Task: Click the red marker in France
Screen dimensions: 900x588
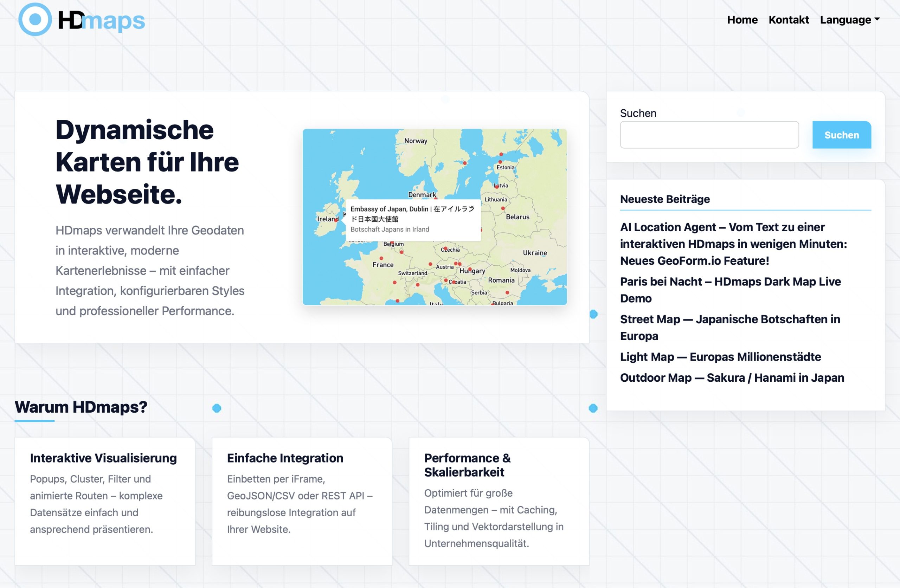Action: (381, 258)
